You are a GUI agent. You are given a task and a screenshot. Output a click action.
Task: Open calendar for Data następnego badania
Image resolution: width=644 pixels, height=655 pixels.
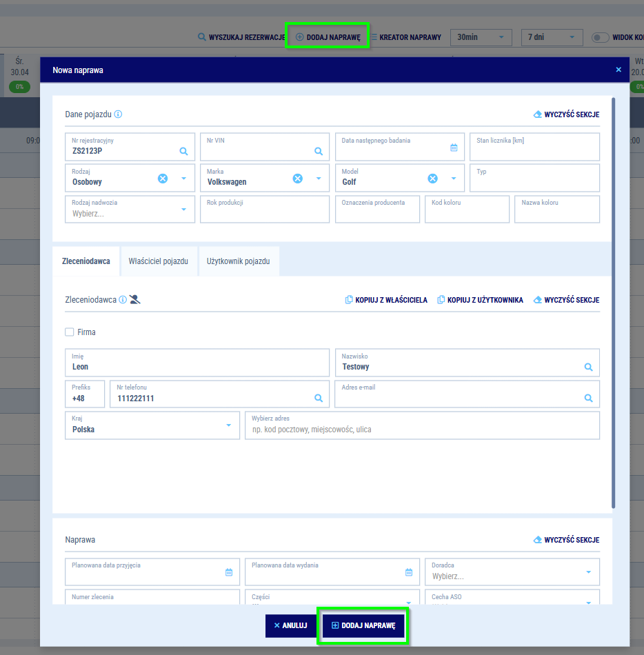point(454,148)
